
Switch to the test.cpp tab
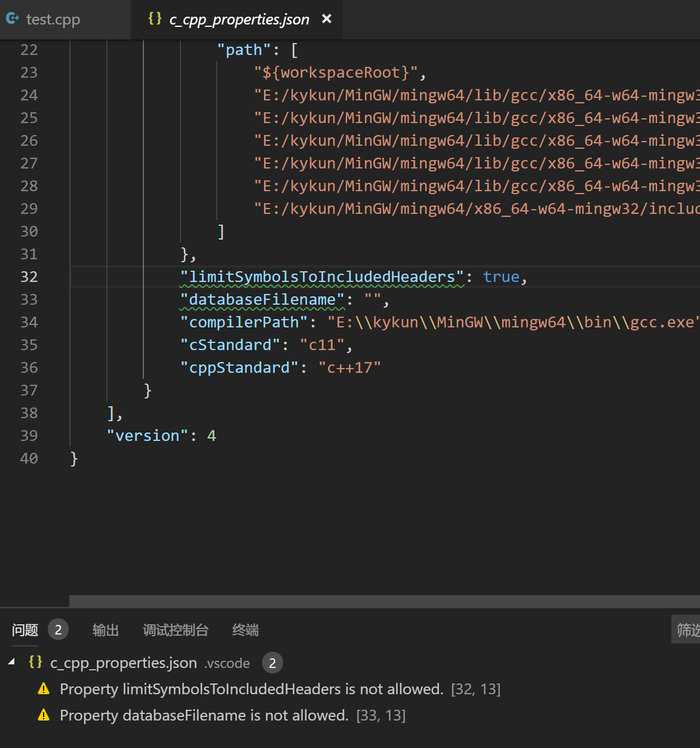tap(53, 20)
